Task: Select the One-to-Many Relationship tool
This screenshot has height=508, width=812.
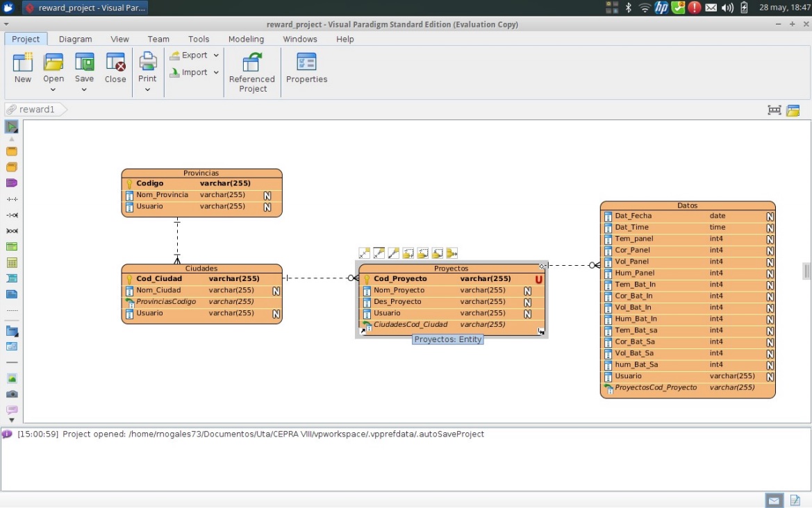Action: coord(11,214)
